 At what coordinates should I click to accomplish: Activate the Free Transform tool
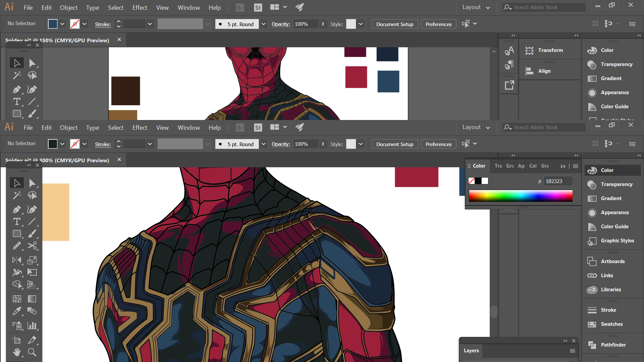[32, 272]
